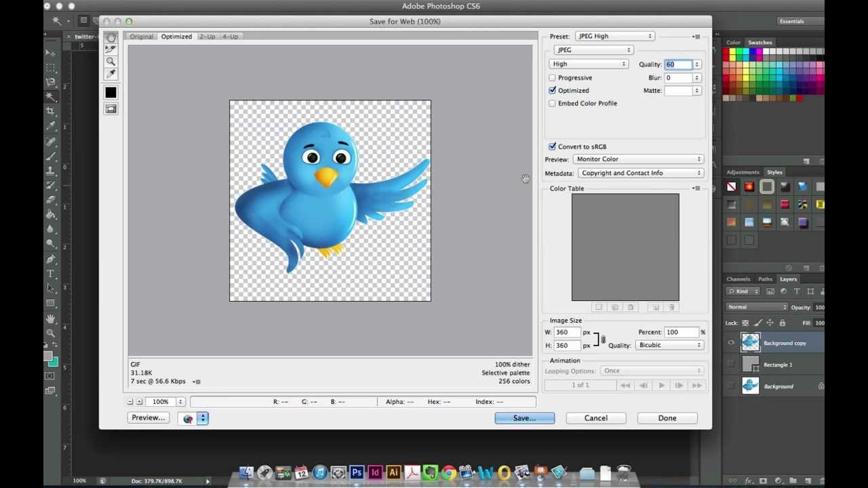This screenshot has width=868, height=488.
Task: Select the Slice Select tool
Action: [111, 49]
